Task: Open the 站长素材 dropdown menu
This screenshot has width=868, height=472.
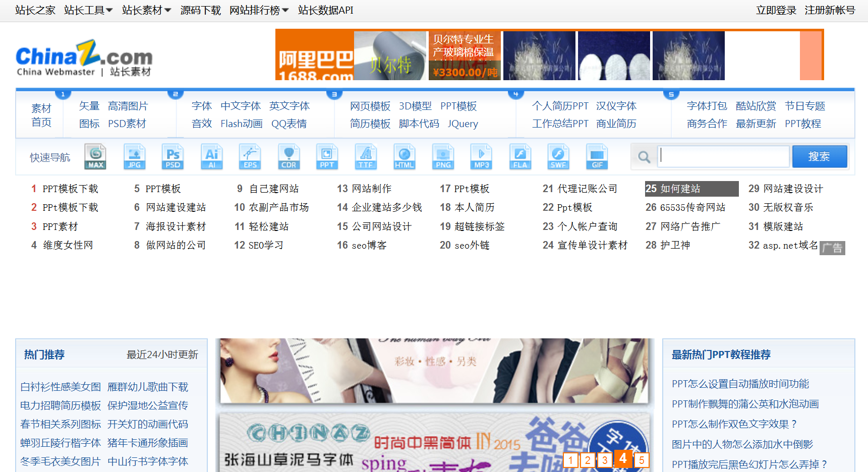Action: [146, 10]
